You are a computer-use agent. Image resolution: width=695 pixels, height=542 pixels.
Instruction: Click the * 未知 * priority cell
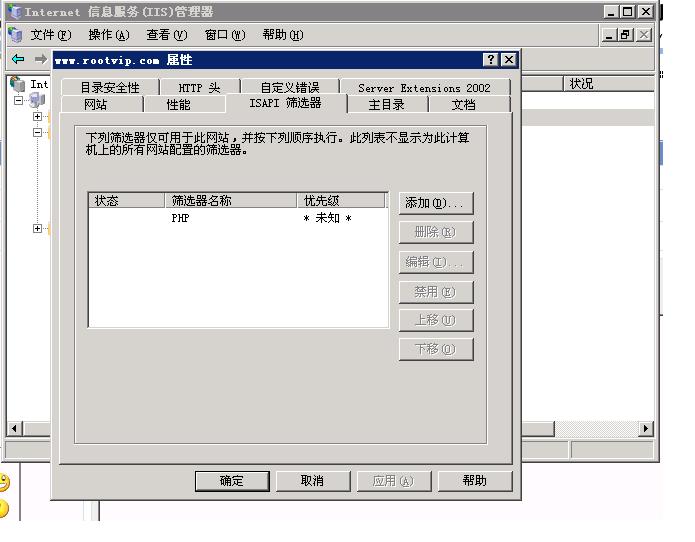[328, 218]
